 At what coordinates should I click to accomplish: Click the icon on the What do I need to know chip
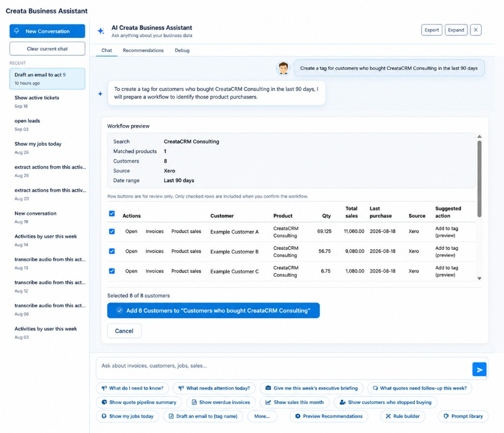click(104, 388)
